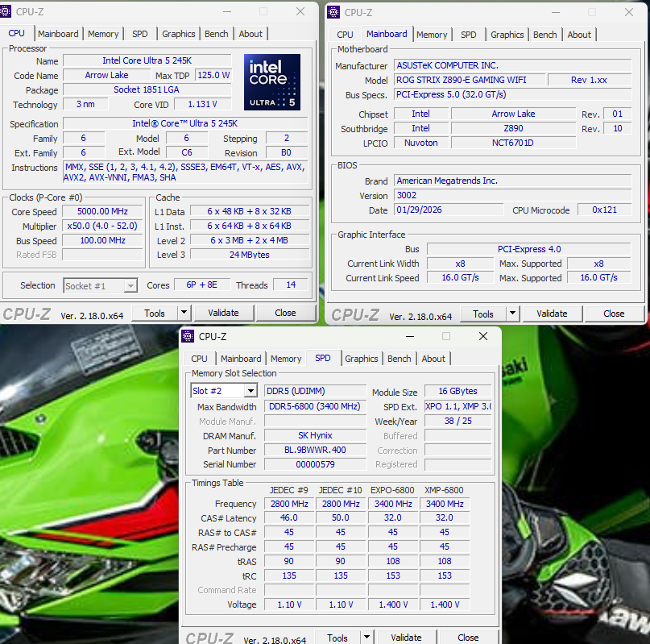
Task: Expand the Tools dropdown arrow in the CPU window
Action: pos(184,313)
